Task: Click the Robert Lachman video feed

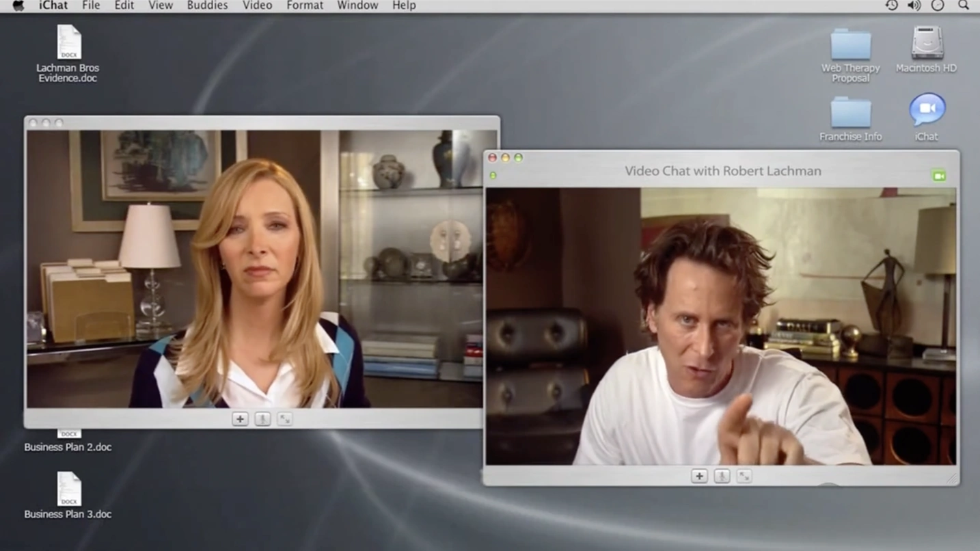Action: tap(721, 326)
